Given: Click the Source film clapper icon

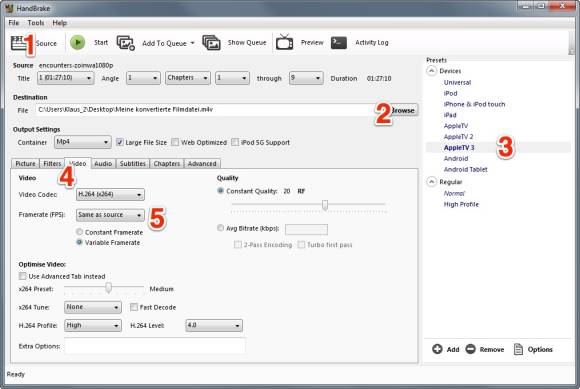Looking at the screenshot, I should (x=18, y=43).
